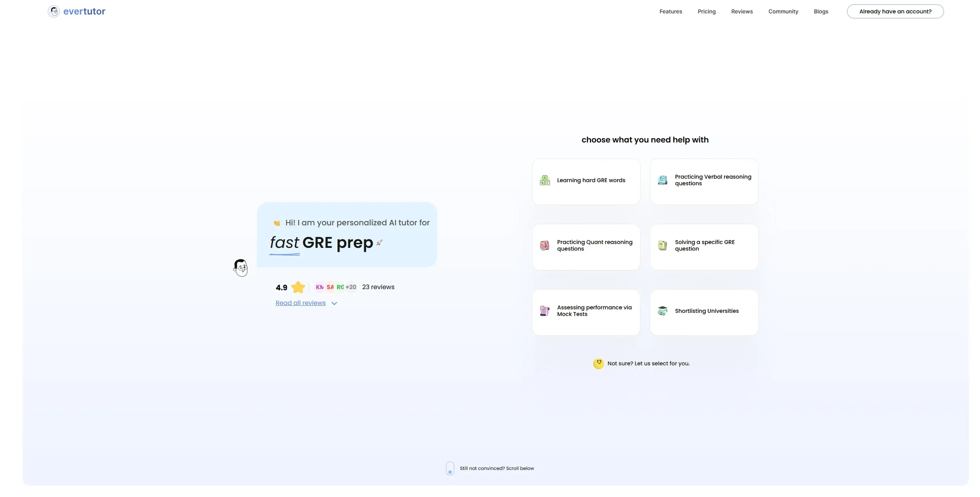Click the tutor mascot face avatar
The image size is (980, 497).
240,268
